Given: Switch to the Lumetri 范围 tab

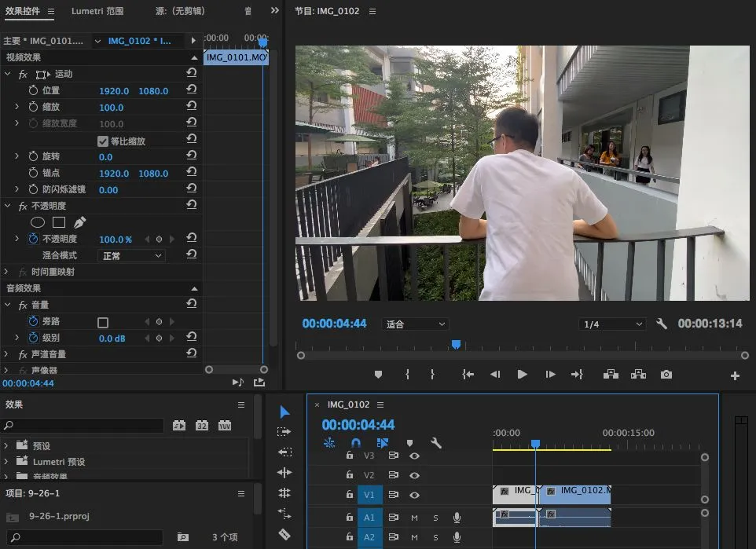Looking at the screenshot, I should pos(97,11).
